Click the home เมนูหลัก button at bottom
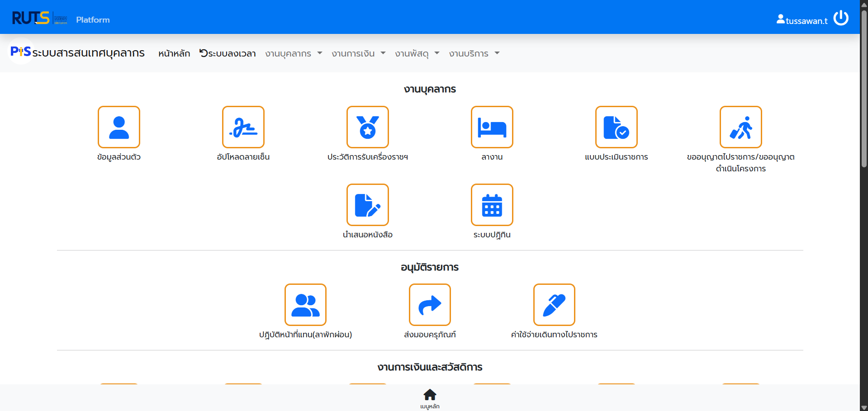868x411 pixels. (x=430, y=398)
